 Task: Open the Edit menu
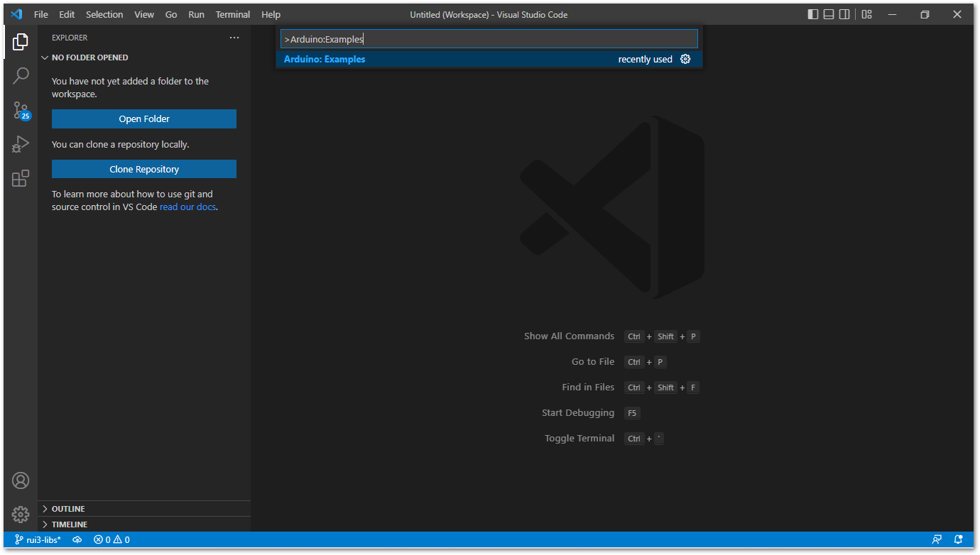point(67,14)
